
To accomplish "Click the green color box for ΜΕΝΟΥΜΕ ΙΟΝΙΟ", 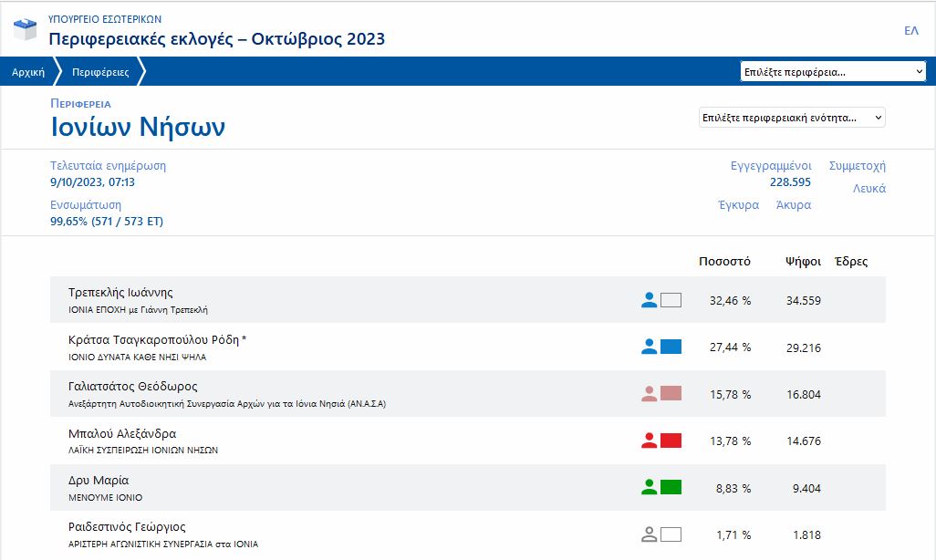I will click(x=671, y=488).
